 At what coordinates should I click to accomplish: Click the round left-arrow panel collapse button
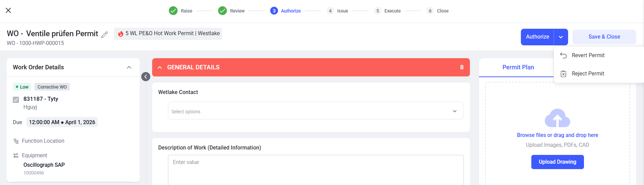pyautogui.click(x=146, y=77)
